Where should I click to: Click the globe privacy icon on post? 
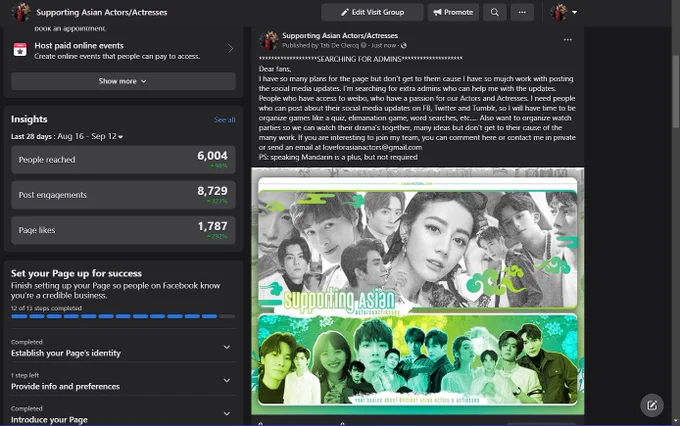point(404,46)
